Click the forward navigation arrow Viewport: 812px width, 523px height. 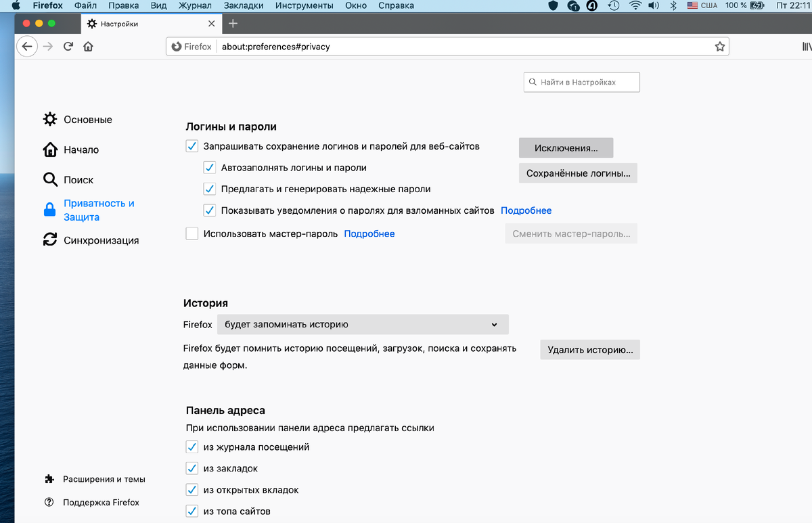point(47,47)
